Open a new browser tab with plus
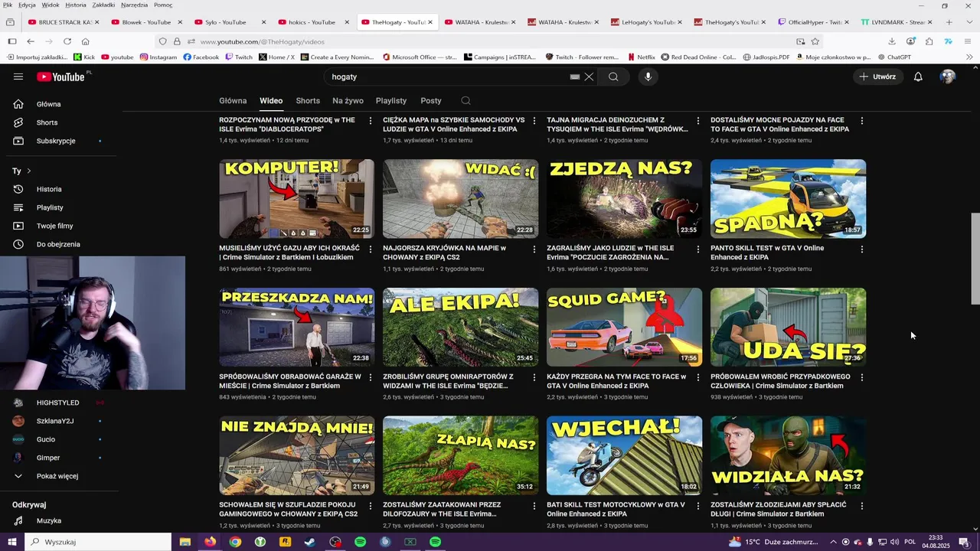The height and width of the screenshot is (551, 980). coord(949,22)
